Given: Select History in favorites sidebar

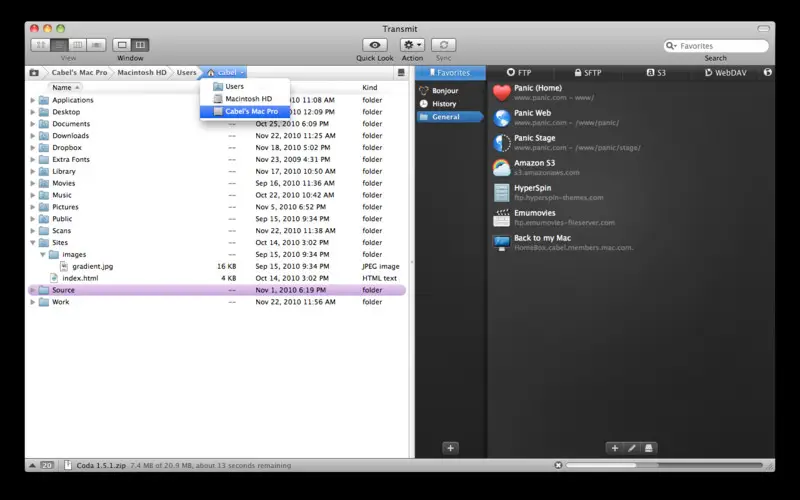Looking at the screenshot, I should point(444,104).
